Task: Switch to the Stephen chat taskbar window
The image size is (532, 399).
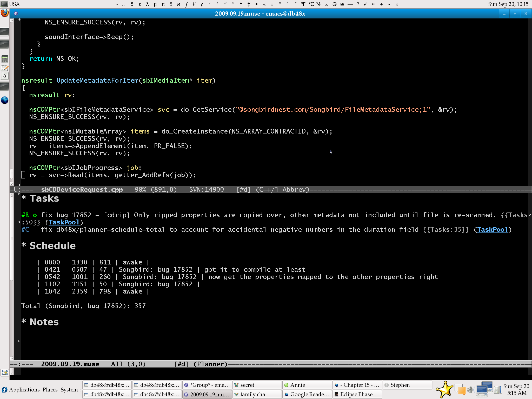Action: pyautogui.click(x=407, y=385)
